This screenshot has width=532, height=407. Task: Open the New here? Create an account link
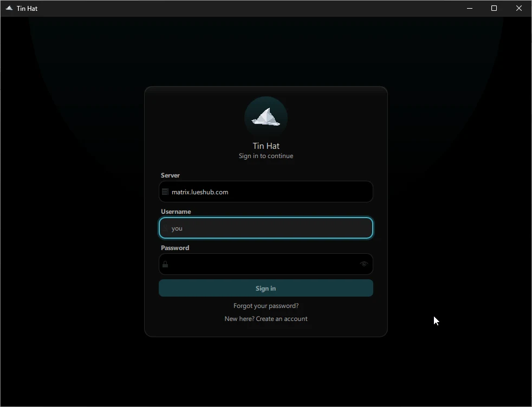266,319
